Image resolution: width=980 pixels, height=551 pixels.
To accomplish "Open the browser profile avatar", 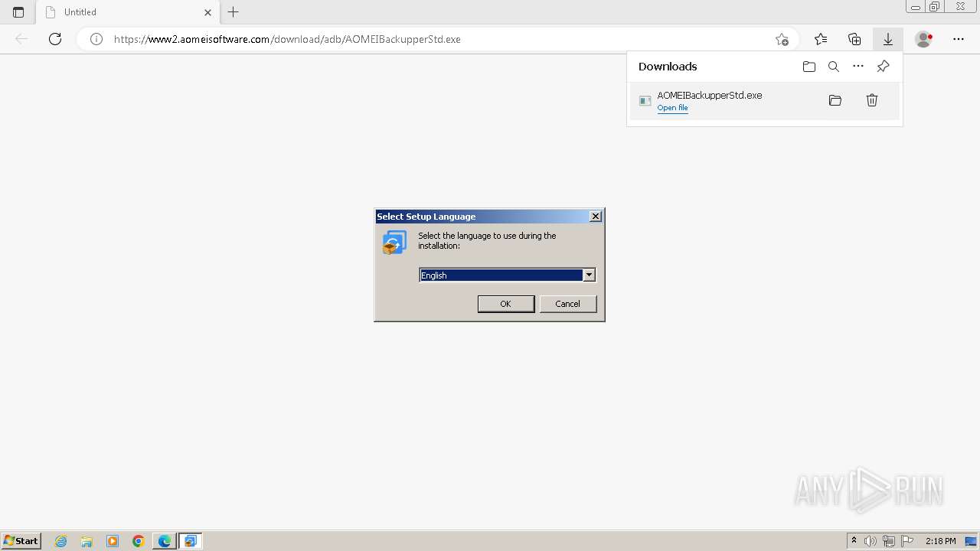I will pyautogui.click(x=923, y=39).
